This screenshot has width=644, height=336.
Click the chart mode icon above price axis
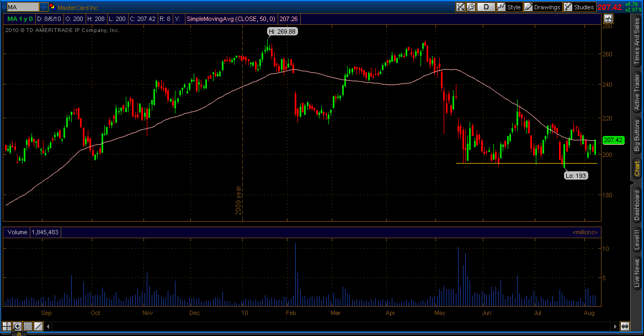pos(608,18)
